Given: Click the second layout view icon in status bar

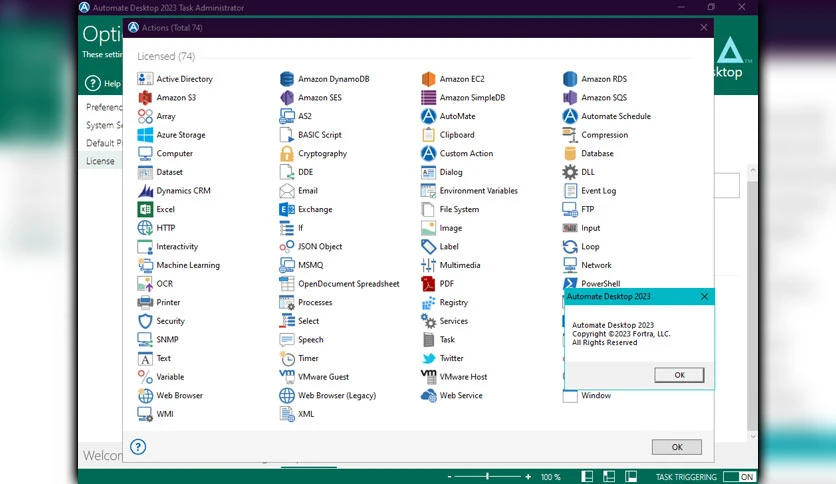Looking at the screenshot, I should tap(609, 477).
